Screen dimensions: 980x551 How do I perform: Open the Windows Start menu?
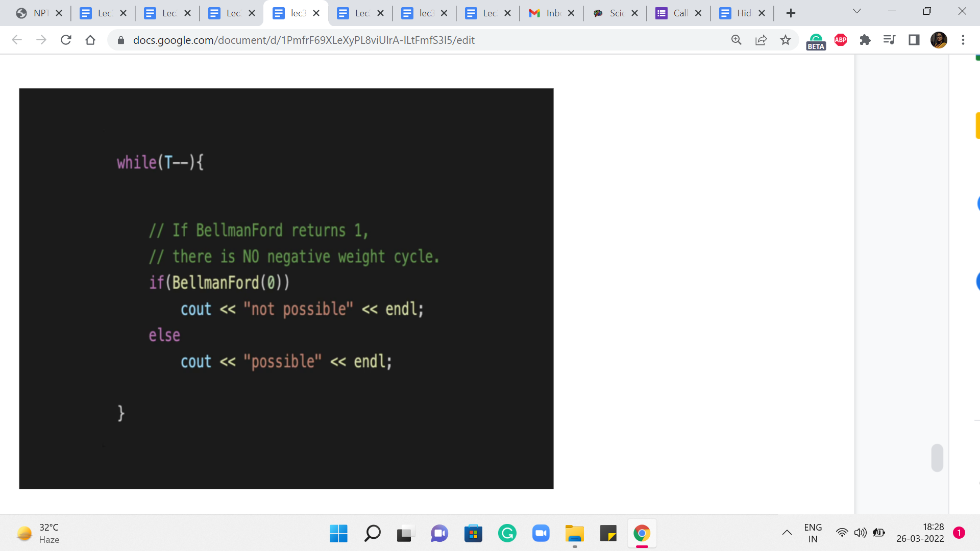pyautogui.click(x=338, y=534)
